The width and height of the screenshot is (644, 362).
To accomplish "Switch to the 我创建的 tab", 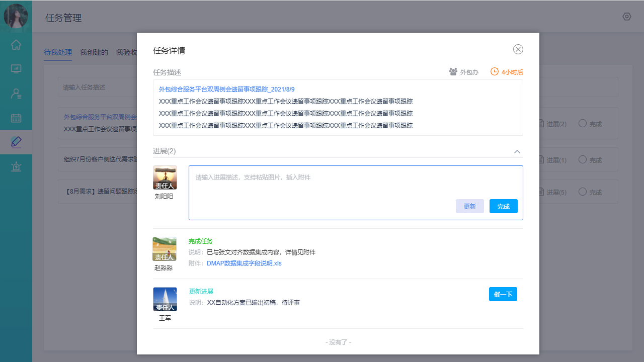I will 94,52.
